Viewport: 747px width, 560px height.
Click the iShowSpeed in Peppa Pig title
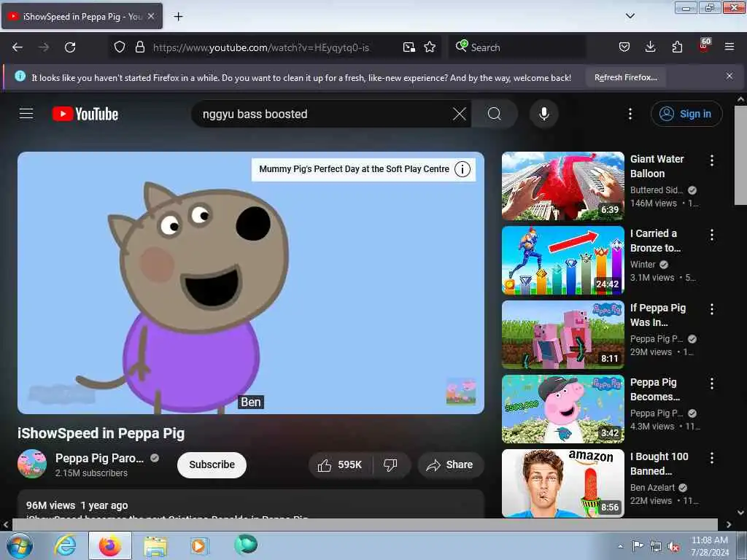[101, 433]
